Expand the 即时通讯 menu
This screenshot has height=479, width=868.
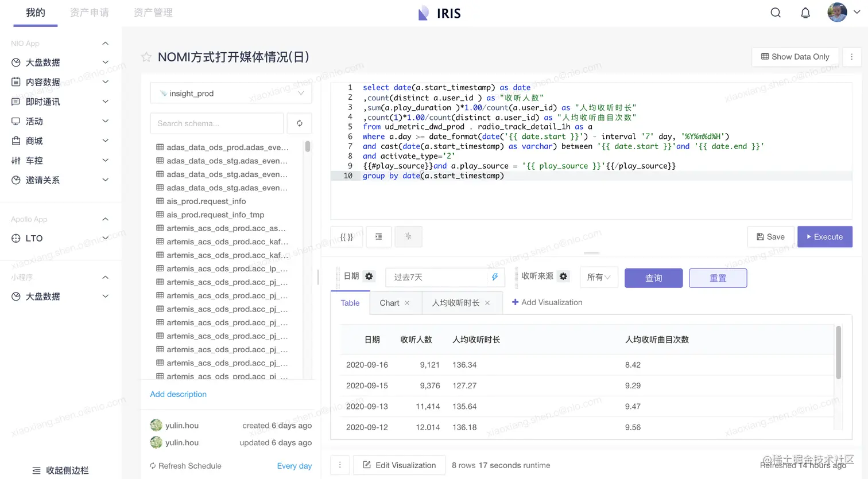[x=105, y=102]
